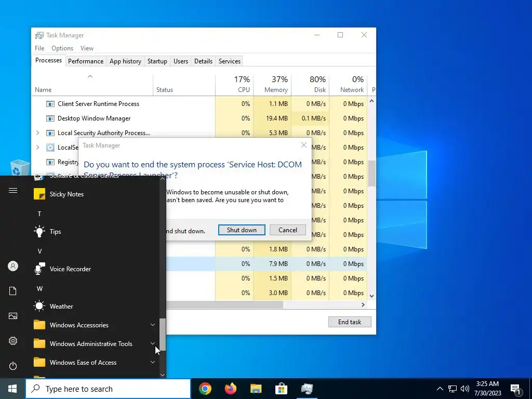The image size is (532, 399).
Task: Click the Task Manager taskbar icon
Action: [x=307, y=389]
